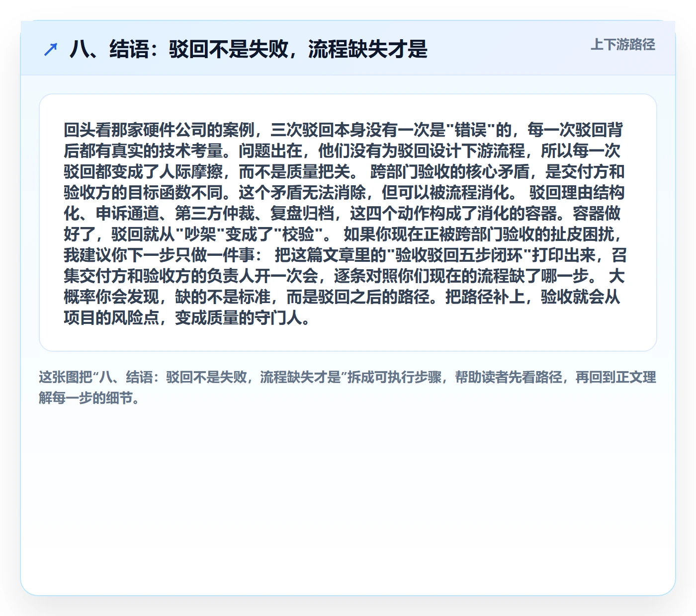Screen dimensions: 696x616
Task: Click the paragraph starting "回头看那家硬件公司的案例"
Action: point(344,223)
